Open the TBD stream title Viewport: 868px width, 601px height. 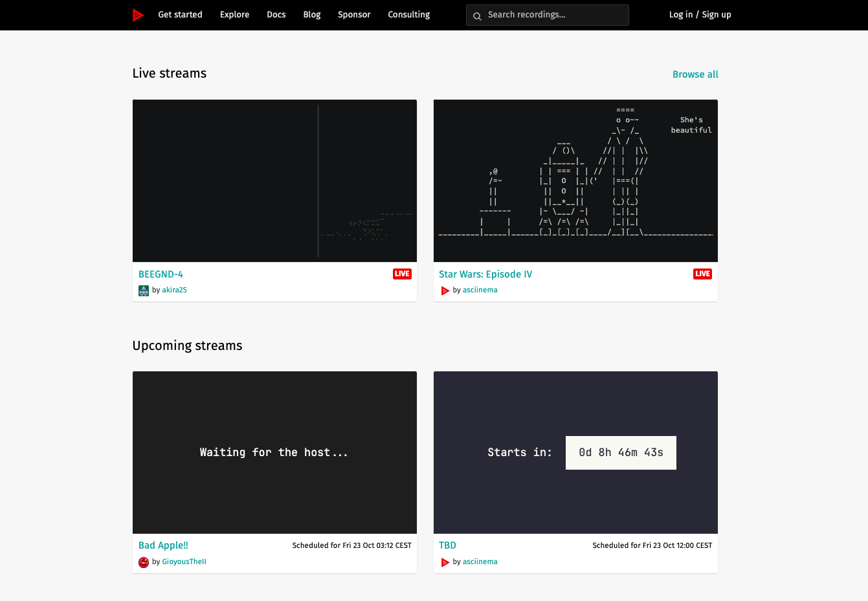click(447, 545)
